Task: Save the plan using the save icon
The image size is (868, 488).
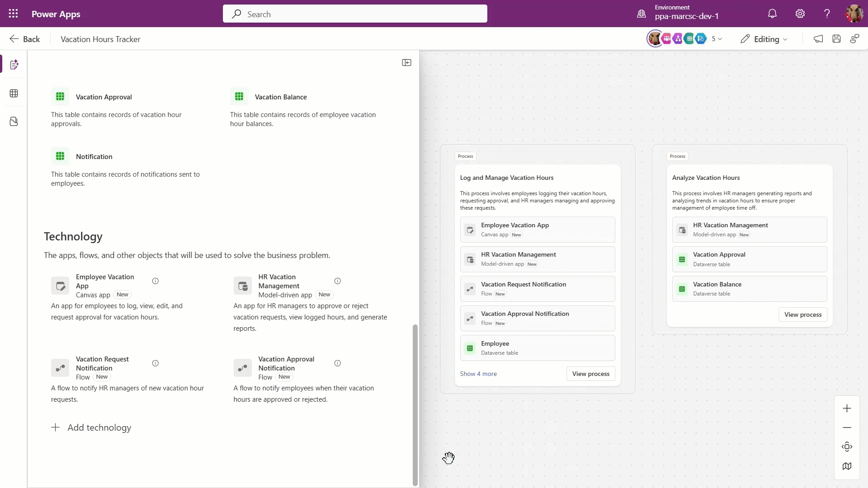Action: coord(836,39)
